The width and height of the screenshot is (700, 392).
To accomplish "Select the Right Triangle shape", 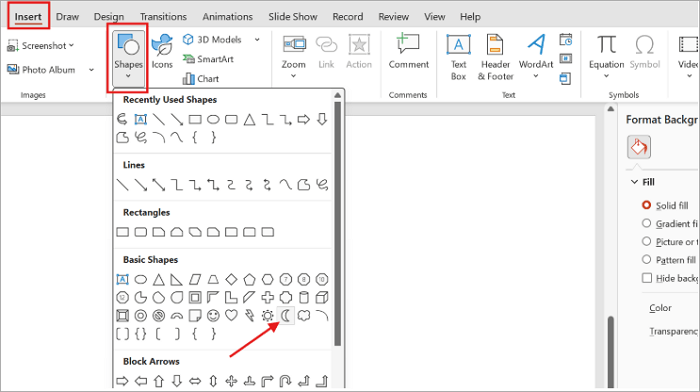I will (177, 279).
